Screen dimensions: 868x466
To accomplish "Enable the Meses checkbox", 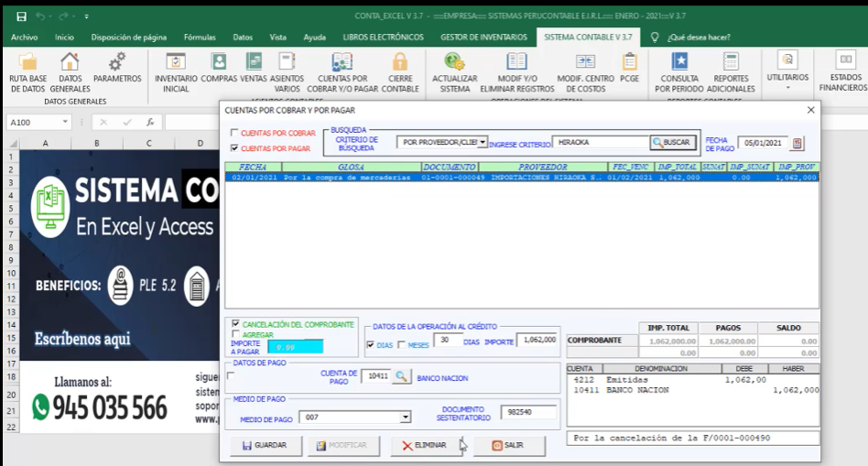I will click(401, 345).
